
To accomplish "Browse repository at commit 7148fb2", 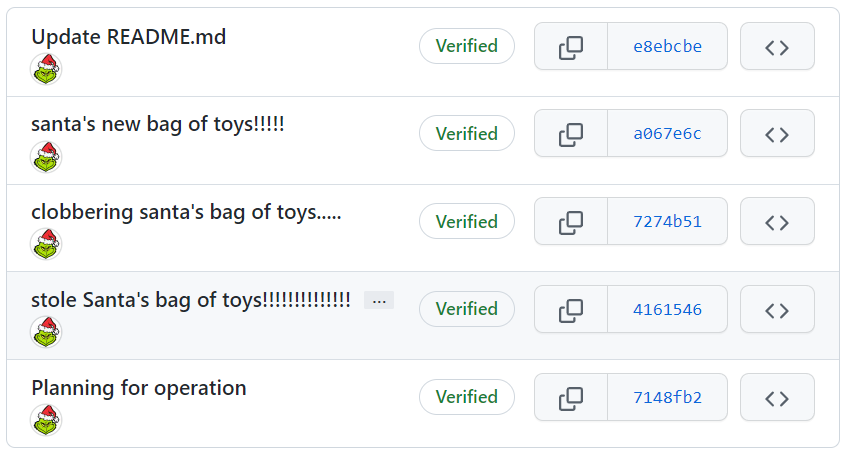I will [x=777, y=397].
